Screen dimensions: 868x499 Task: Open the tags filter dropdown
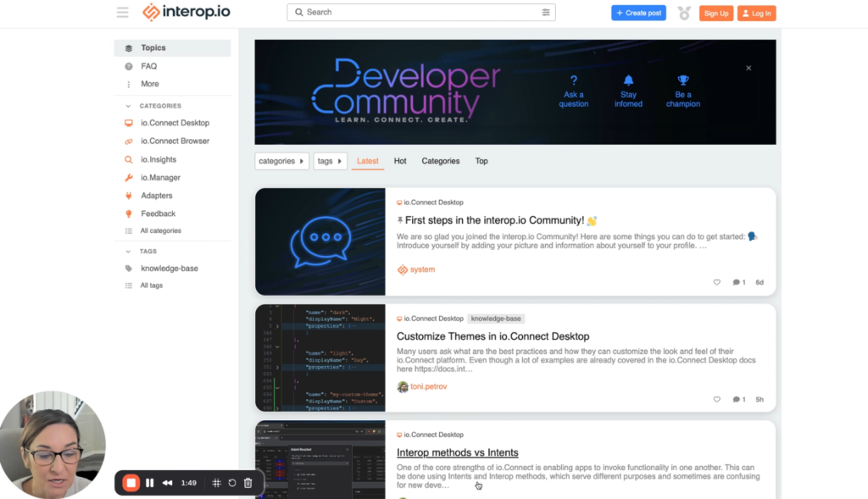coord(330,160)
